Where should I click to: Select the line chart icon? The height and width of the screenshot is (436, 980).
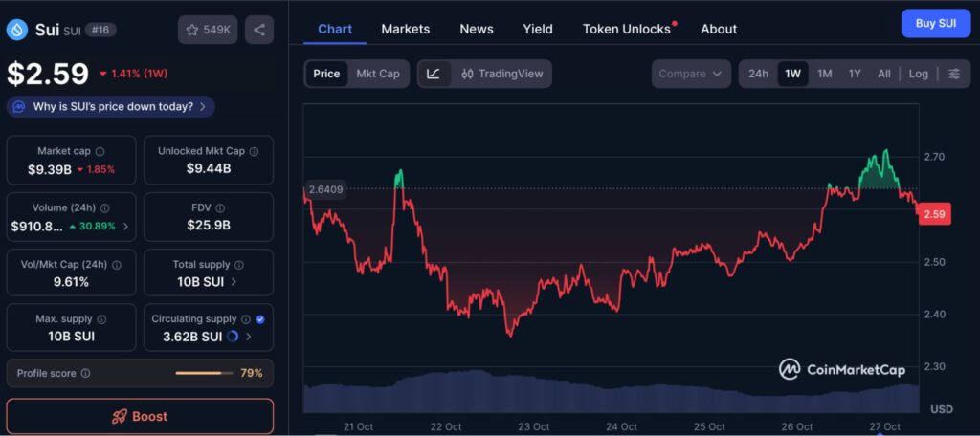point(434,74)
